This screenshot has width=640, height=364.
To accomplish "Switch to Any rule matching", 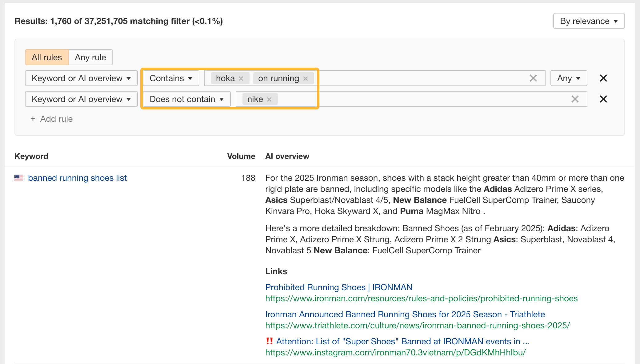I will point(90,57).
